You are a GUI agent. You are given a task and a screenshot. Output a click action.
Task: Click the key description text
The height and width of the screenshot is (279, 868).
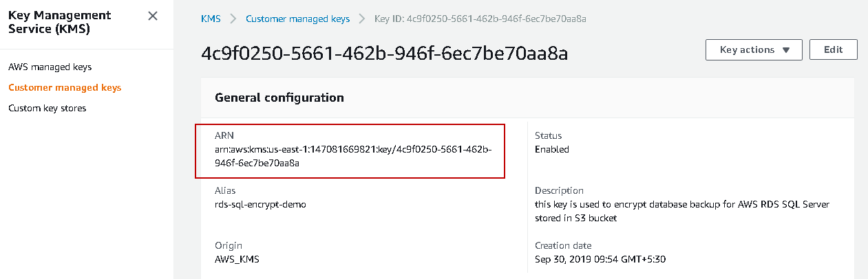(x=681, y=211)
